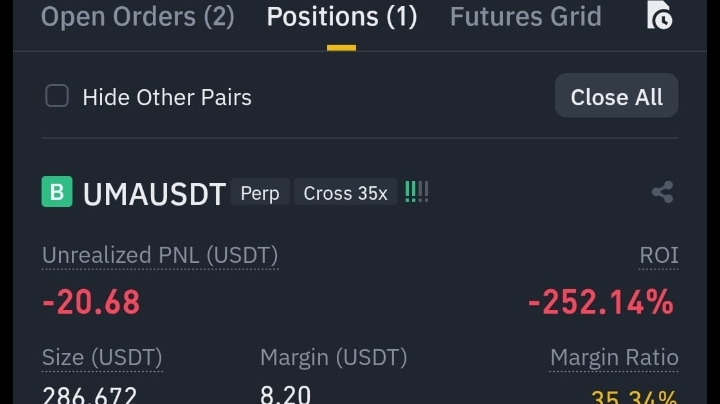Click the Close All button
Viewport: 720px width, 404px height.
tap(616, 95)
